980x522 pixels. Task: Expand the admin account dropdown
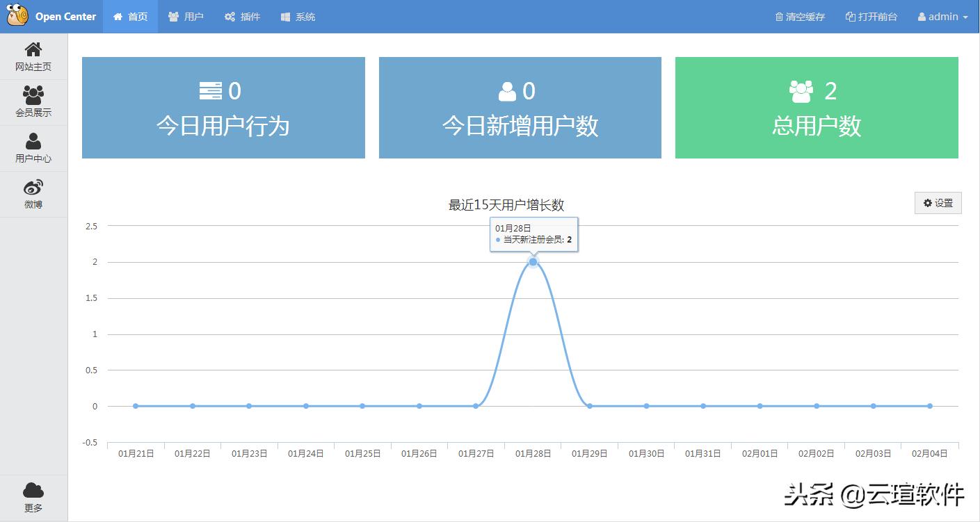(x=942, y=17)
